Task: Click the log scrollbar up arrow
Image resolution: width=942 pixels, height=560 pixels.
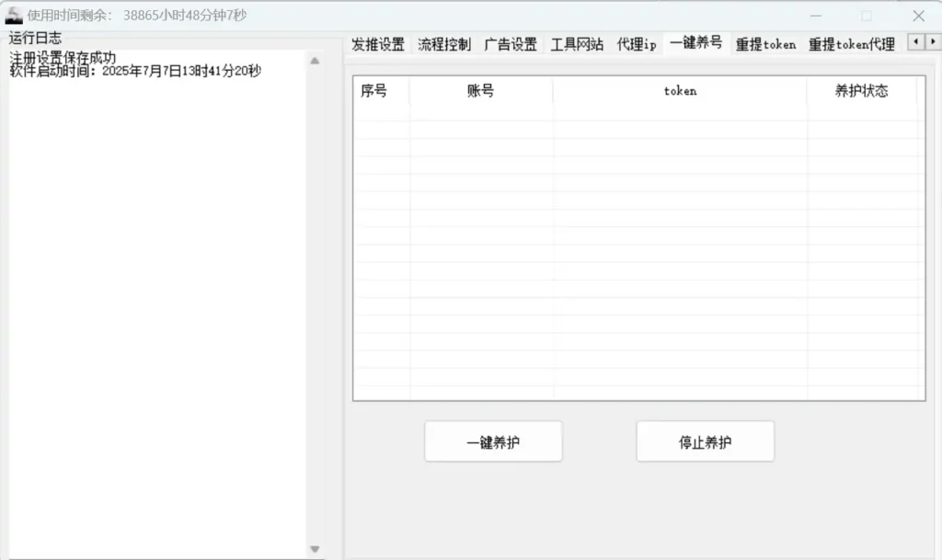Action: 315,61
